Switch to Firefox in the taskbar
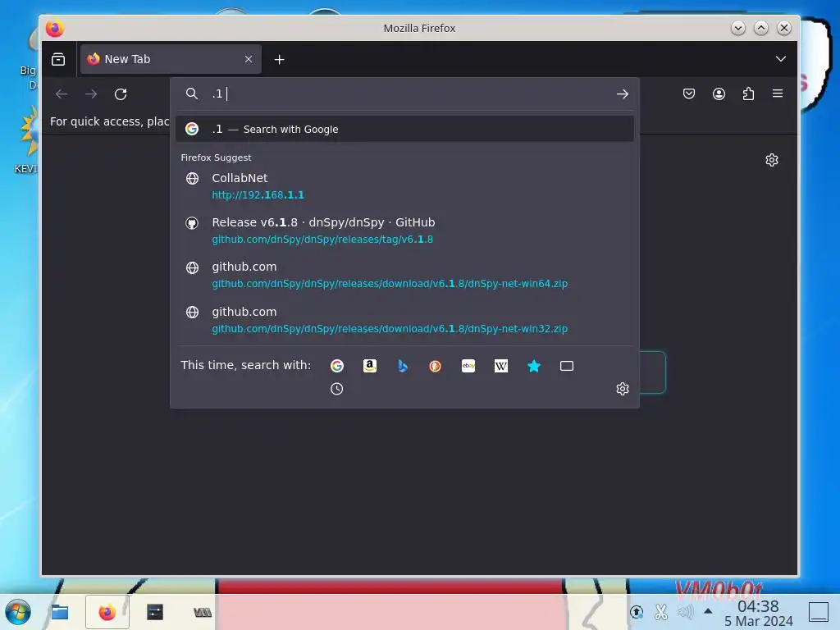Screen dimensions: 840x630 tap(107, 612)
